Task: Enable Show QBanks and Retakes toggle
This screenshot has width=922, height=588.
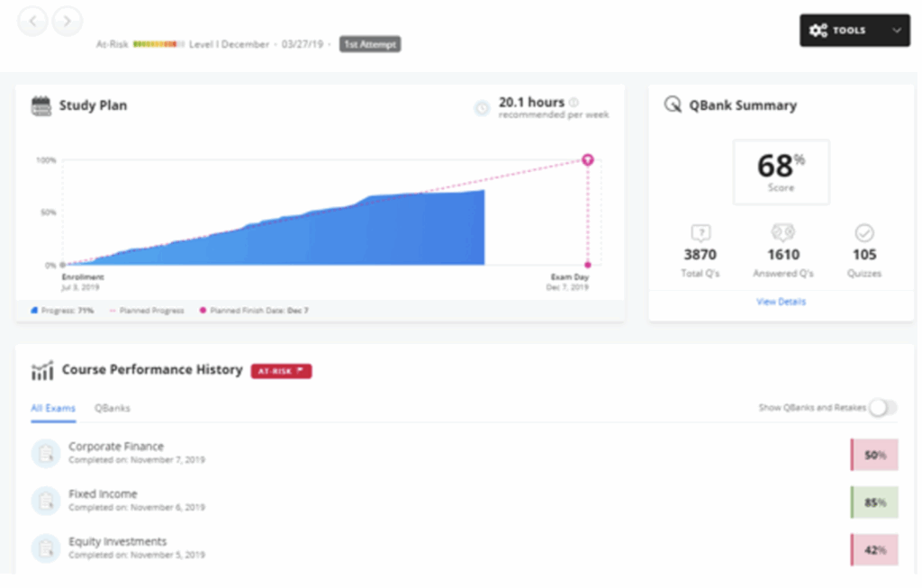Action: (882, 408)
